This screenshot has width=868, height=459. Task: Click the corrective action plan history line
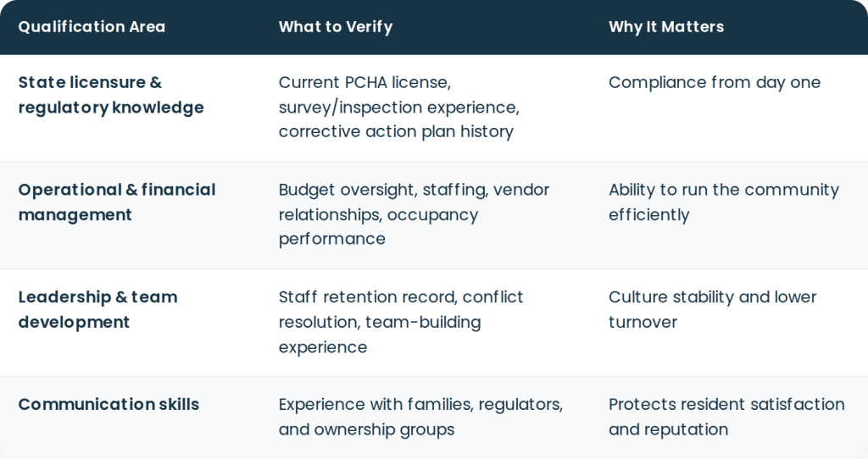click(x=396, y=131)
